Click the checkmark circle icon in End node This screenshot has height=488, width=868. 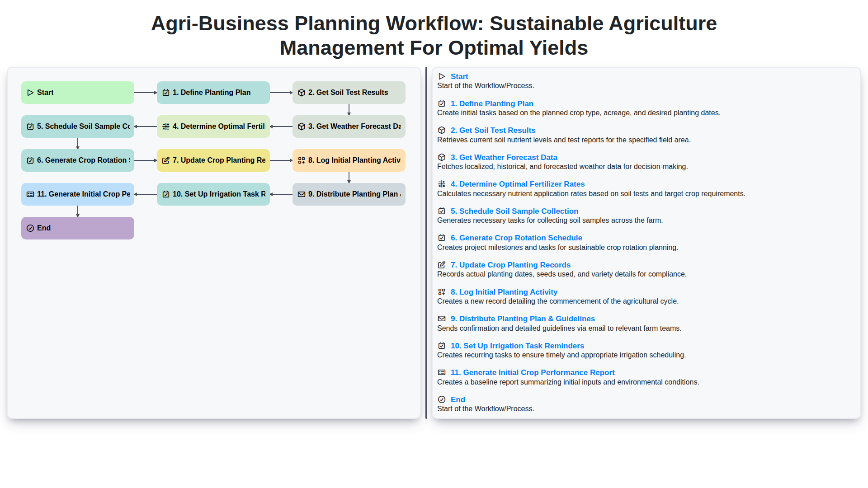[x=30, y=228]
